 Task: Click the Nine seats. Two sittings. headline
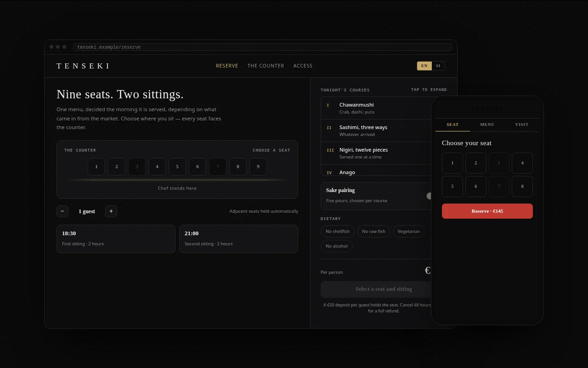coord(120,94)
